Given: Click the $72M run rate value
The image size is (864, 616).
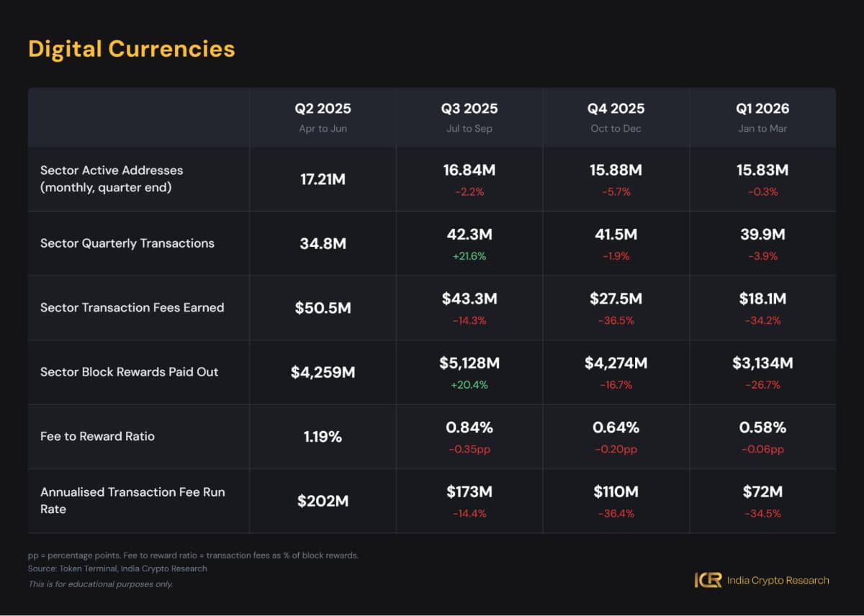Looking at the screenshot, I should (x=762, y=492).
